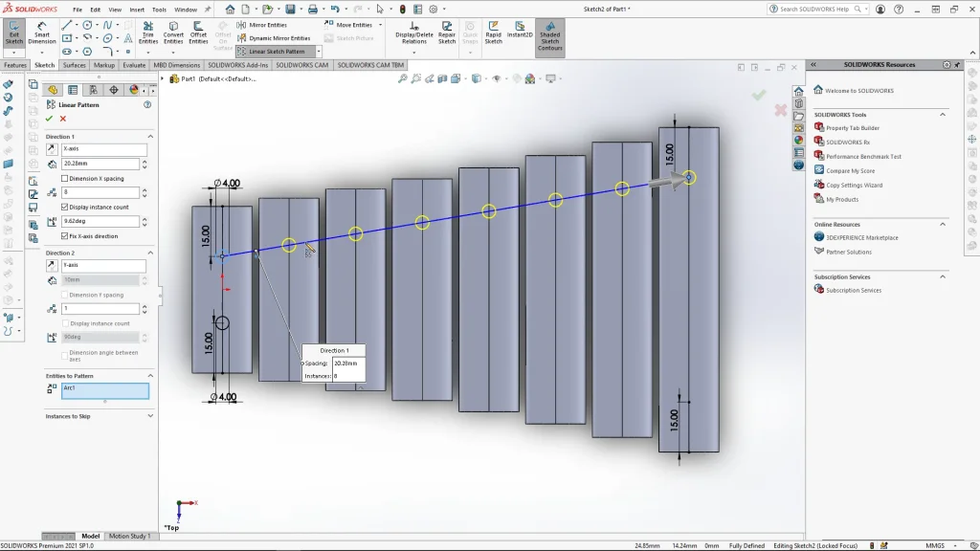Accept the Linear Pattern with green checkmark
This screenshot has height=551, width=980.
pos(50,119)
